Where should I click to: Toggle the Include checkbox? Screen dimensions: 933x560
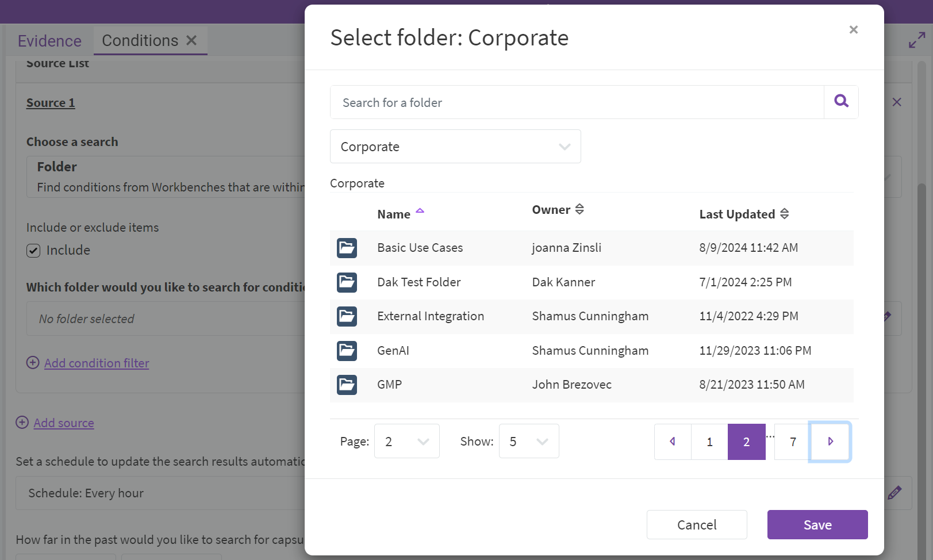click(x=33, y=251)
